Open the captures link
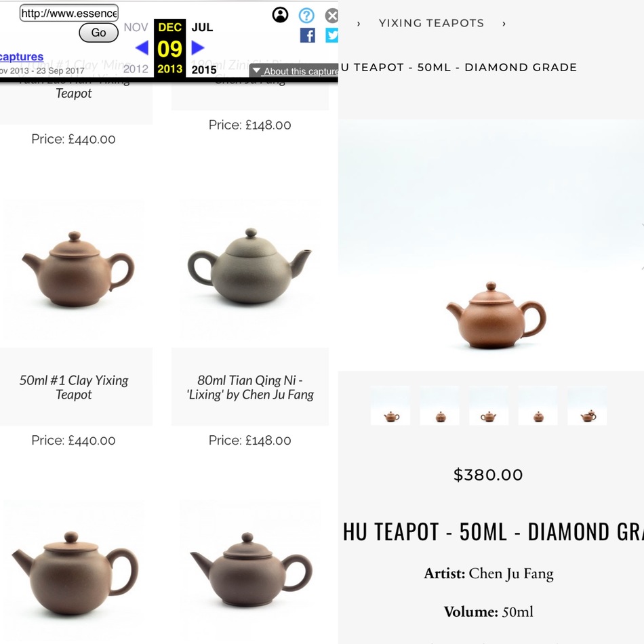 tap(22, 57)
